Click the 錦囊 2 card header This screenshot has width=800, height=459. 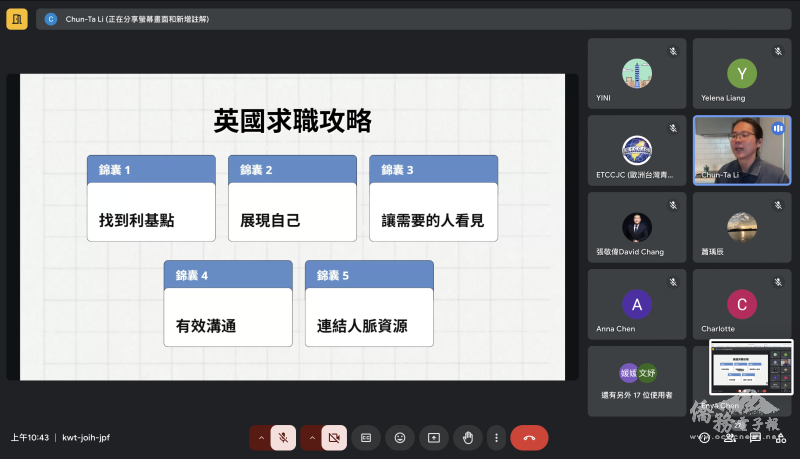pyautogui.click(x=292, y=170)
